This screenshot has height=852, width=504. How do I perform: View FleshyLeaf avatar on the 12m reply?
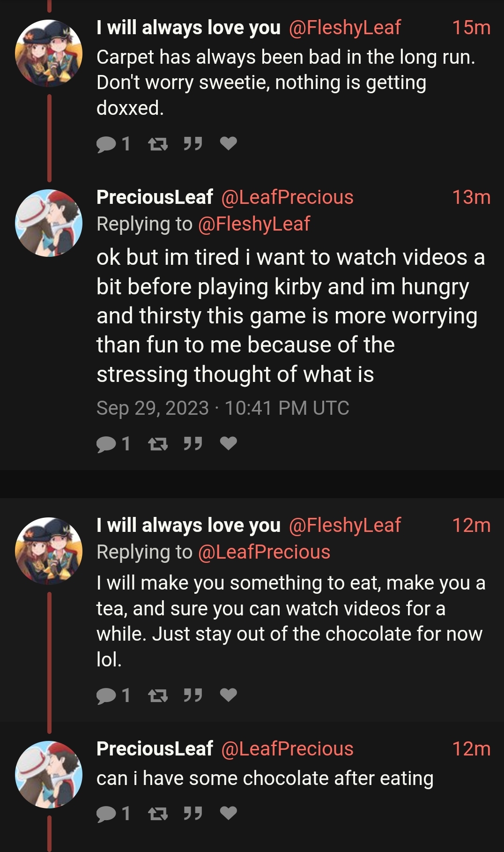[x=49, y=551]
